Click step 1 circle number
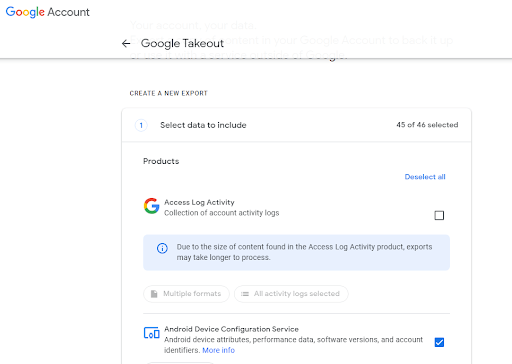The image size is (512, 364). pos(141,125)
